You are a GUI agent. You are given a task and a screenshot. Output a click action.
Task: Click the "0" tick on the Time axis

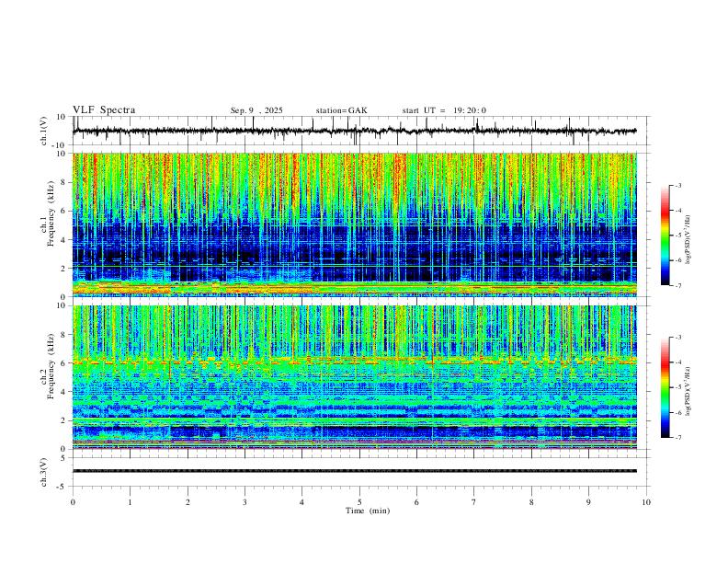(x=73, y=502)
